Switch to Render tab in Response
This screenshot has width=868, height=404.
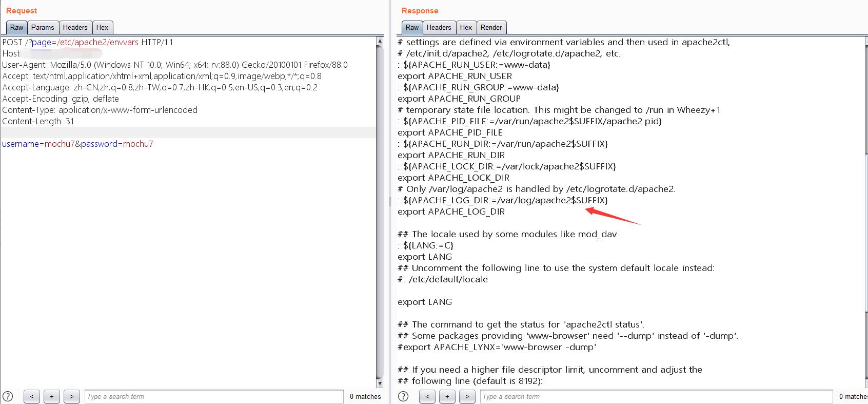pos(491,27)
